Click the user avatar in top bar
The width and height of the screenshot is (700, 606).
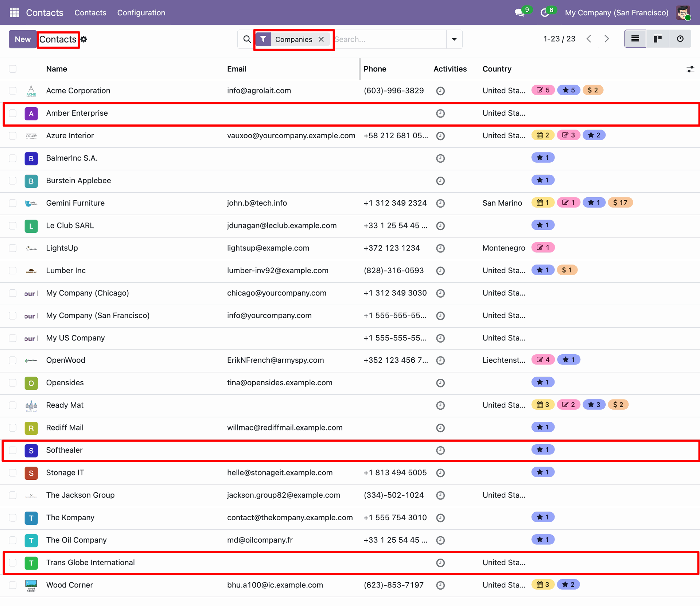click(x=683, y=13)
